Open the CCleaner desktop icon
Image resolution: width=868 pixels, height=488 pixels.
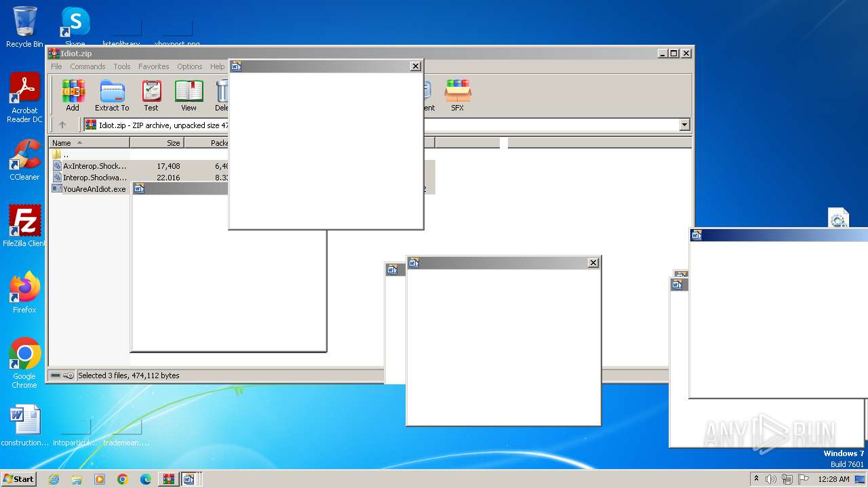[24, 160]
